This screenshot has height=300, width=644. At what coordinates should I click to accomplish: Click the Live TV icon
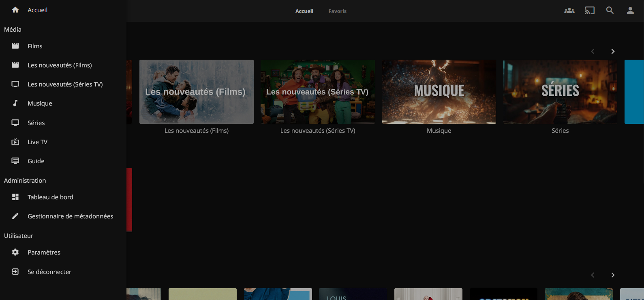coord(15,142)
